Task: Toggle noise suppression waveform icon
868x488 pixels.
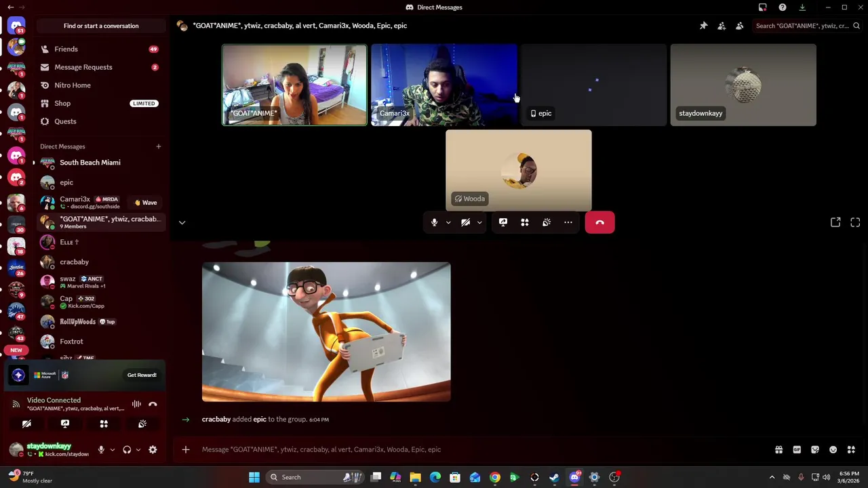Action: pyautogui.click(x=136, y=405)
